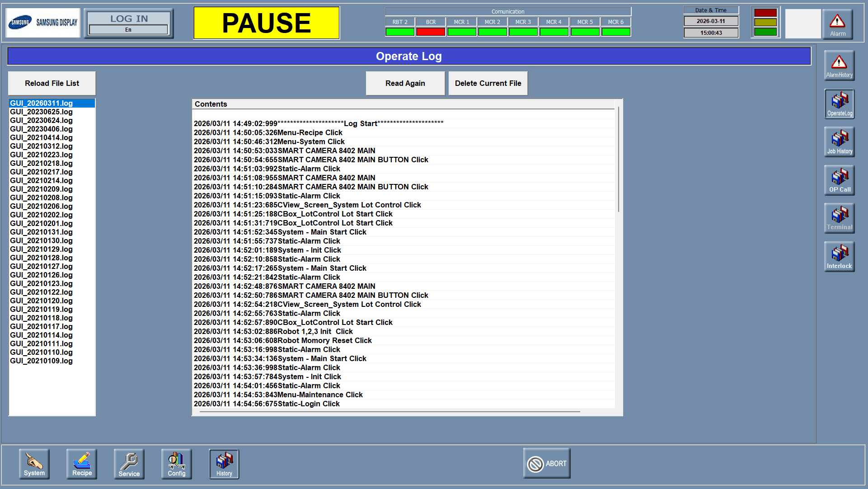Viewport: 868px width, 489px height.
Task: Click the LOG IN panel
Action: pos(129,24)
